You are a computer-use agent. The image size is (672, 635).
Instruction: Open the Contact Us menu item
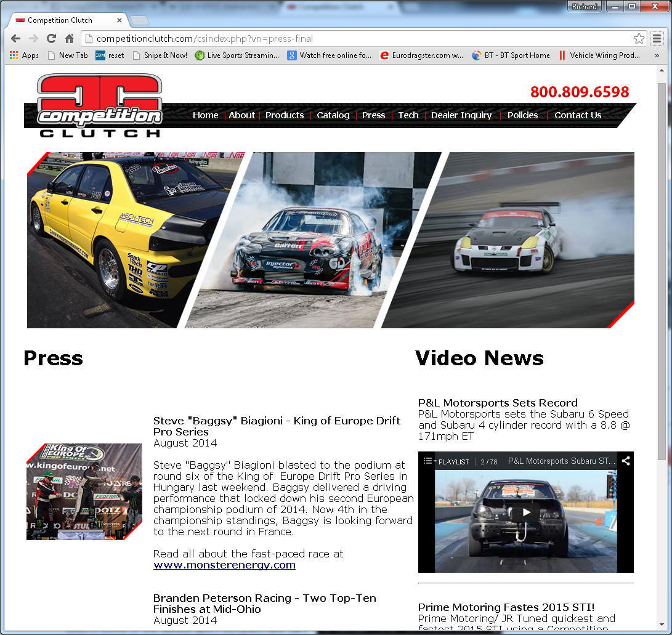[578, 115]
